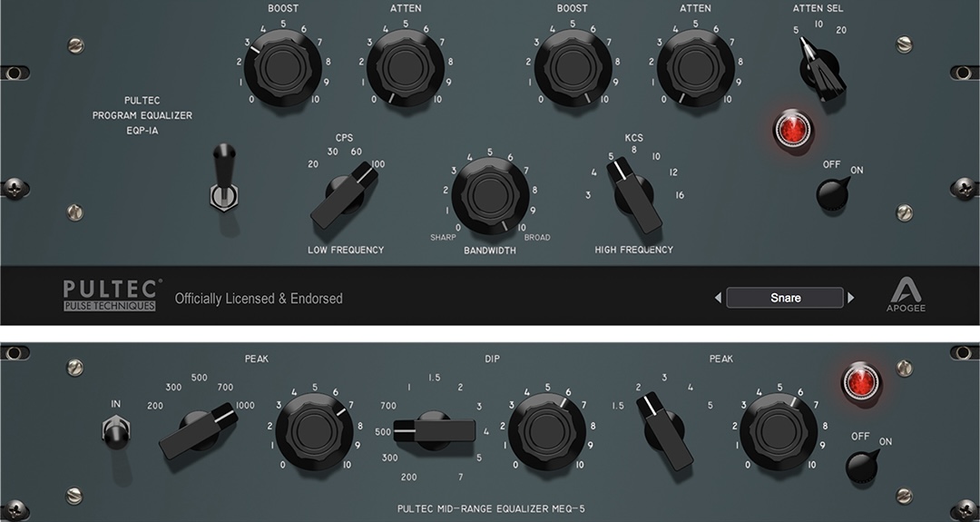Click the Officially Licensed & Endorsed text

259,299
